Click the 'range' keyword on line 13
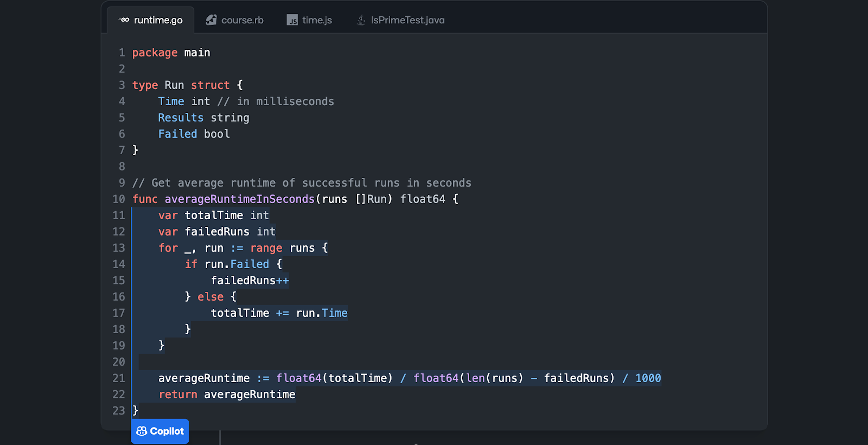 pyautogui.click(x=266, y=248)
